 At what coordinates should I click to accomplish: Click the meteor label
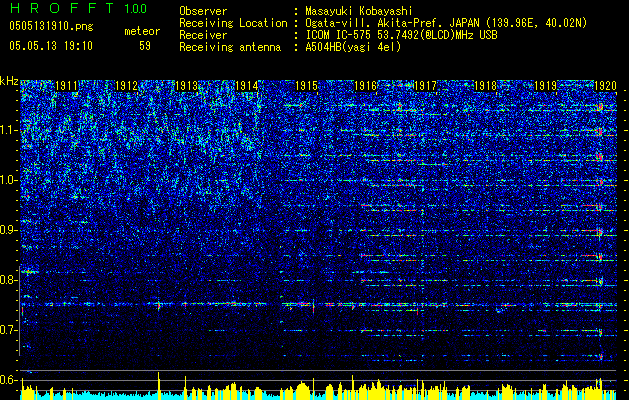click(x=142, y=31)
